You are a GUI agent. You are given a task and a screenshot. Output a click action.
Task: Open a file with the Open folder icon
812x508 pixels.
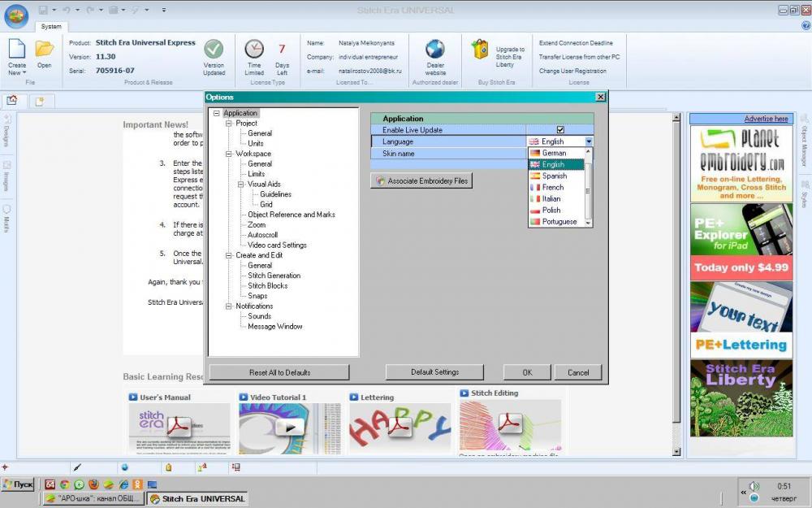(44, 50)
